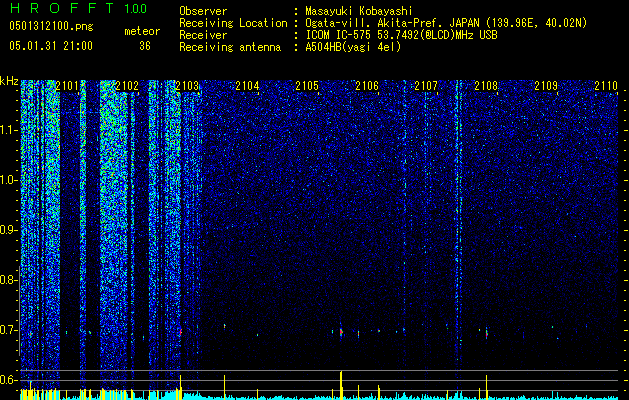Click the 2105 time marker

click(x=307, y=86)
